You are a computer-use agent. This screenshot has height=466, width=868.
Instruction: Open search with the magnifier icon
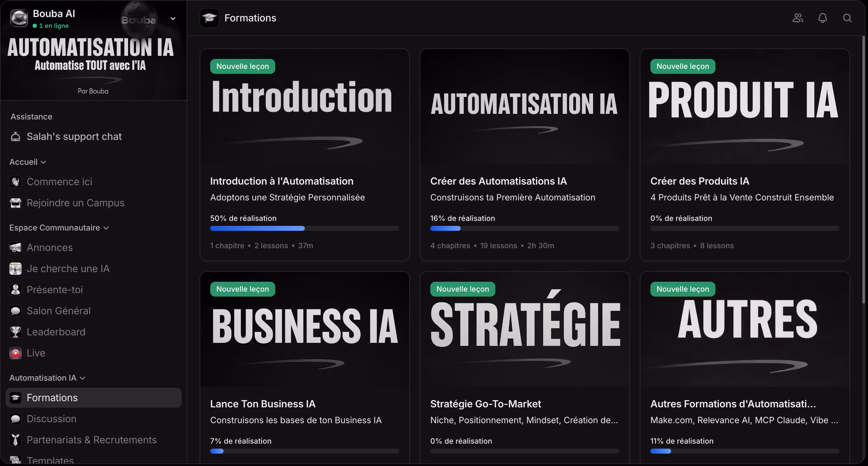coord(847,18)
